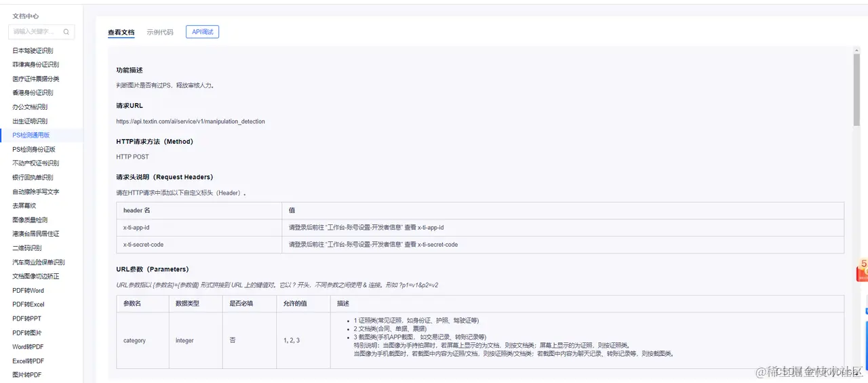Image resolution: width=868 pixels, height=383 pixels.
Task: Go to 文档图像切边矫正 page
Action: (35, 277)
